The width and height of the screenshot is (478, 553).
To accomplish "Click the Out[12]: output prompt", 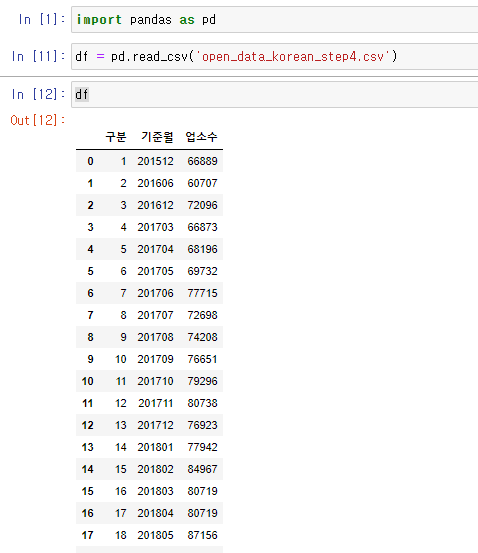I will click(38, 120).
